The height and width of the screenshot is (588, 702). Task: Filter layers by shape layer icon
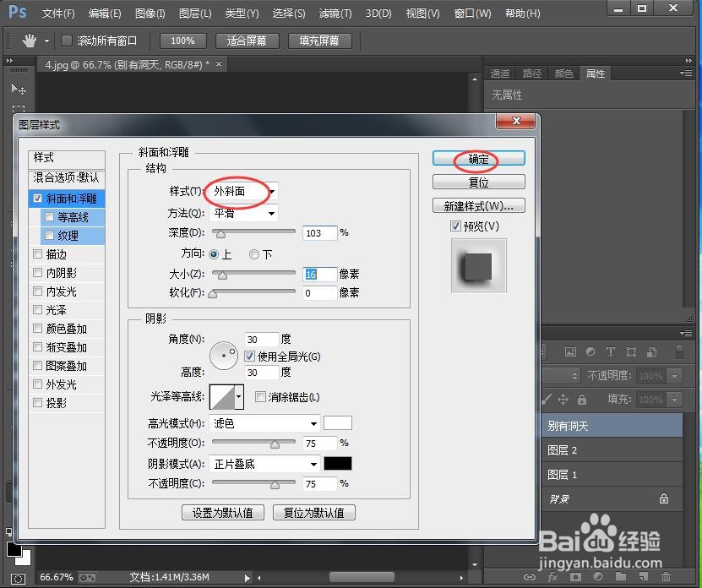click(x=631, y=352)
